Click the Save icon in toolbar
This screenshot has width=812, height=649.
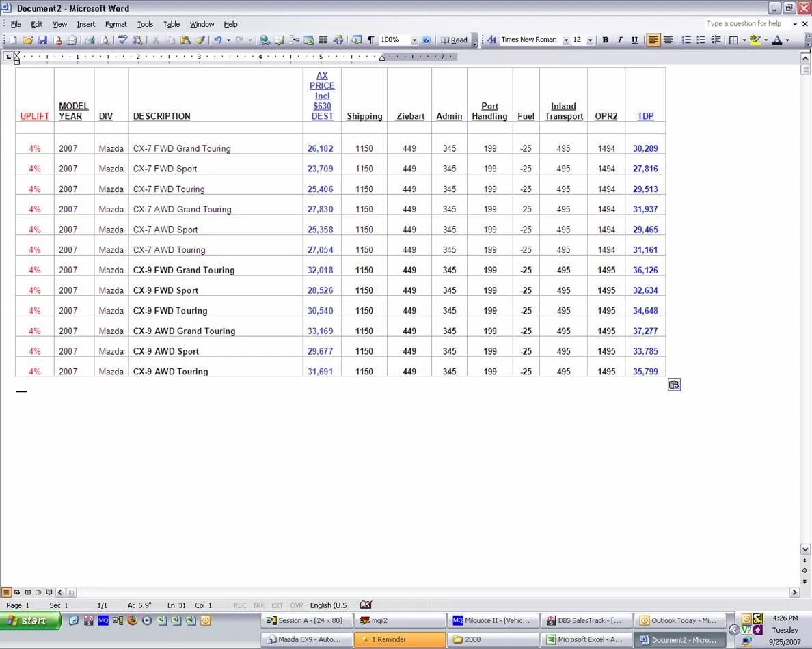pos(42,40)
